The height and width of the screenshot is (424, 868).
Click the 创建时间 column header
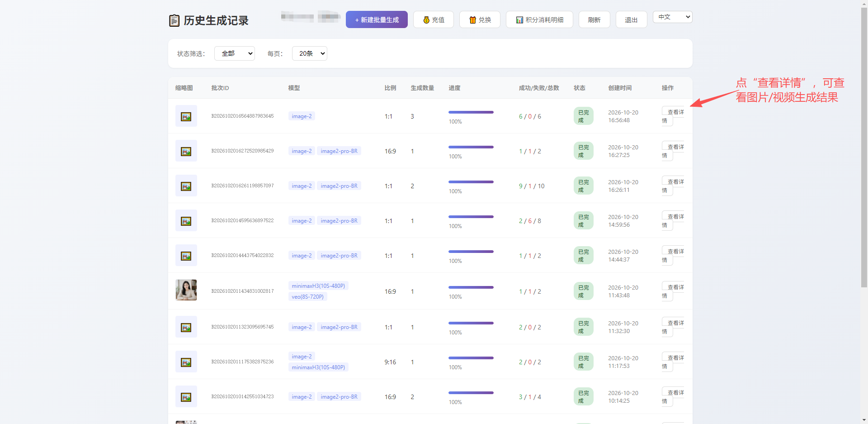point(620,88)
